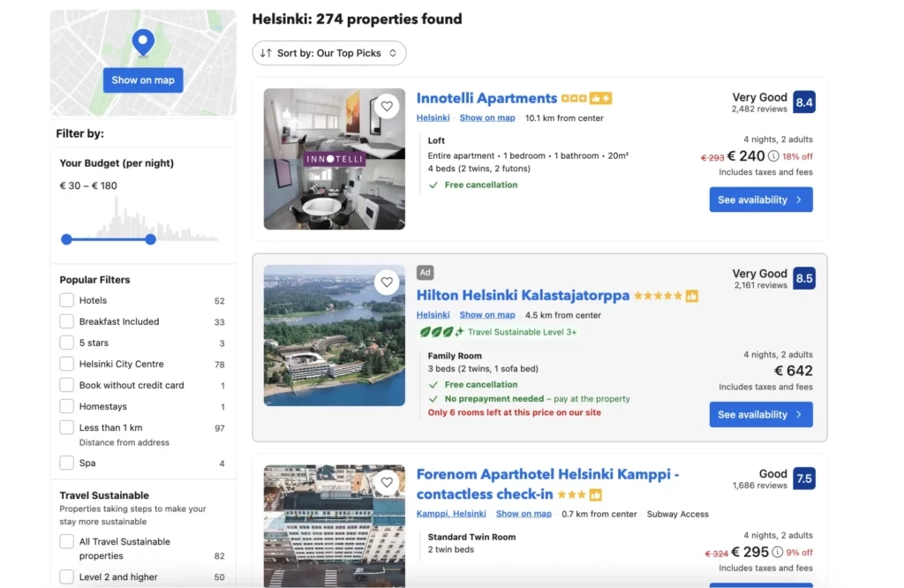Click € 642 price on Hilton listing
Viewport: 904px width, 588px height.
click(794, 371)
